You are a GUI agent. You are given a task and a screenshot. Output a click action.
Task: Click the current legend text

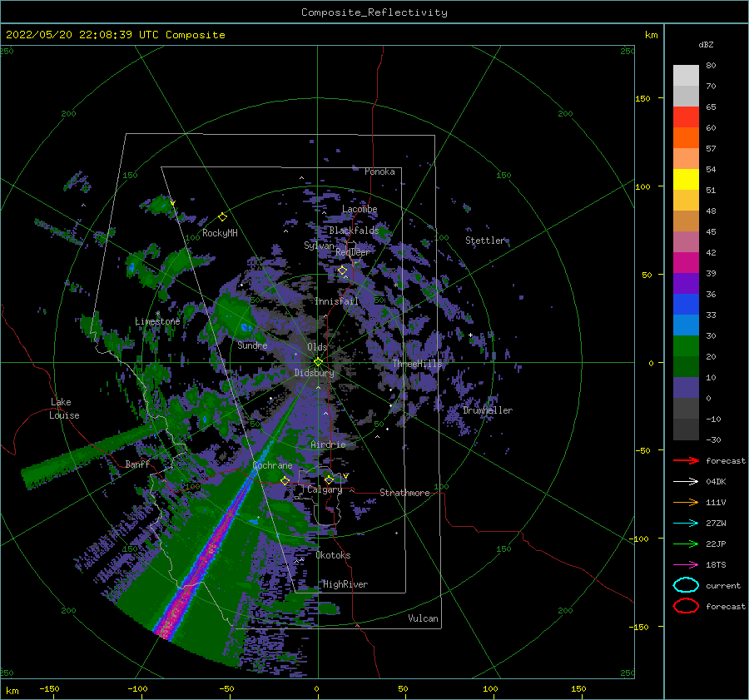(x=723, y=585)
